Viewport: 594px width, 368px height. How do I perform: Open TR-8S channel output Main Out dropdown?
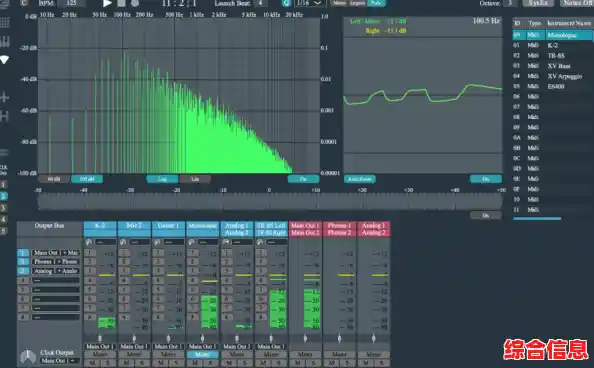271,346
